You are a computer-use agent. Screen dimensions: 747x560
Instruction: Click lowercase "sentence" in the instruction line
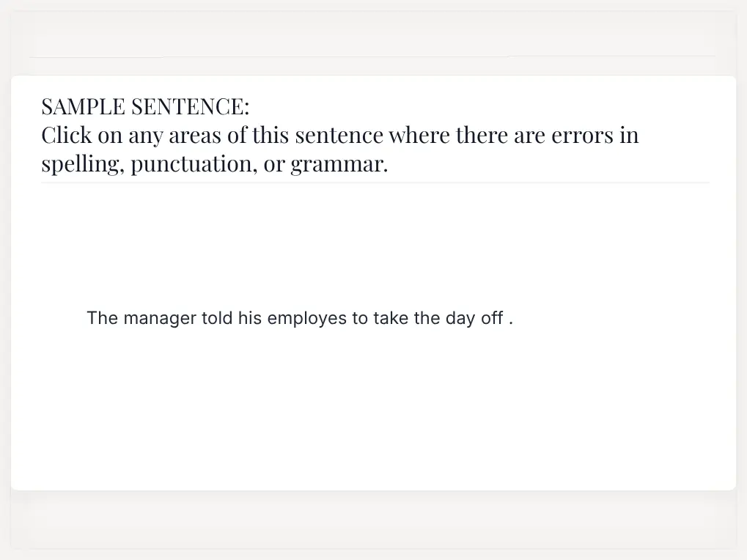[339, 136]
